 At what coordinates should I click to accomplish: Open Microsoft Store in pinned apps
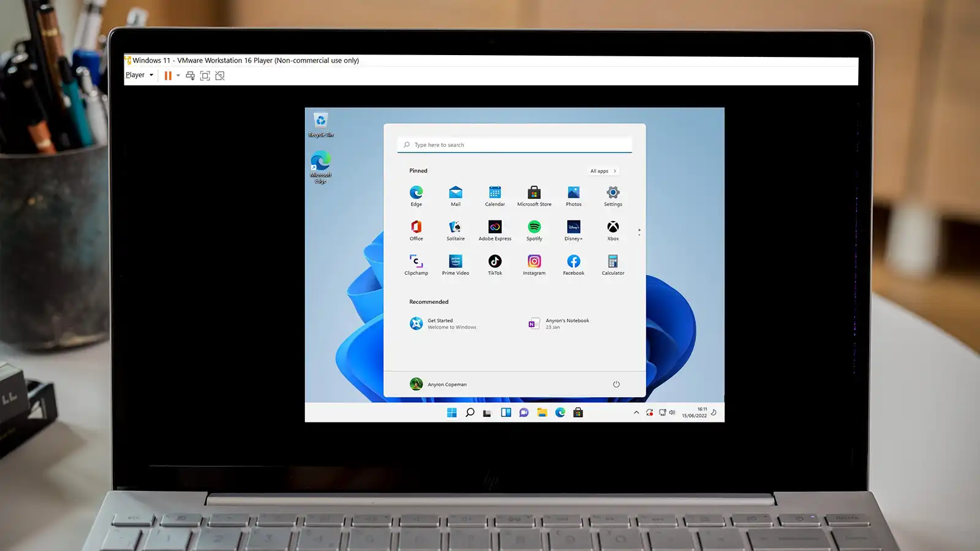(534, 193)
